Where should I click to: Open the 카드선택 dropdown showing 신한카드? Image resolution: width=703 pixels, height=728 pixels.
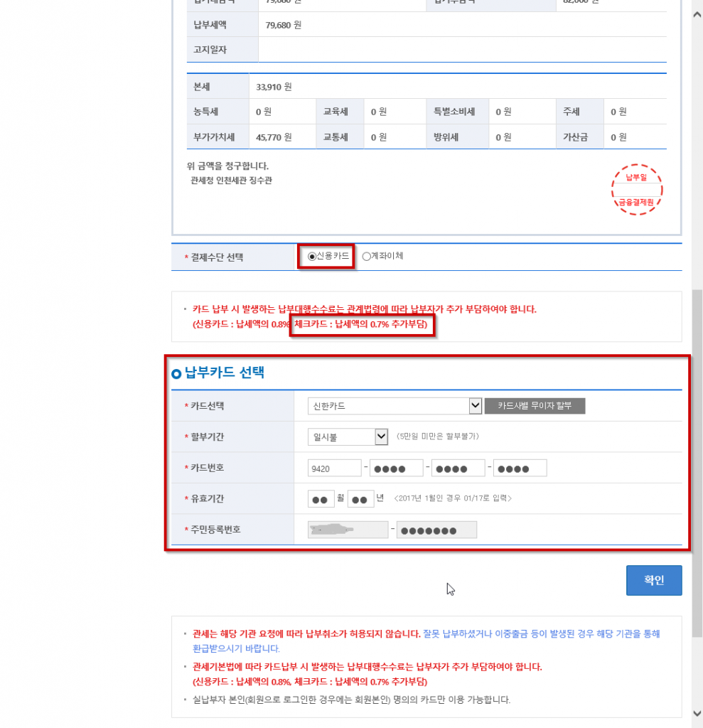395,406
